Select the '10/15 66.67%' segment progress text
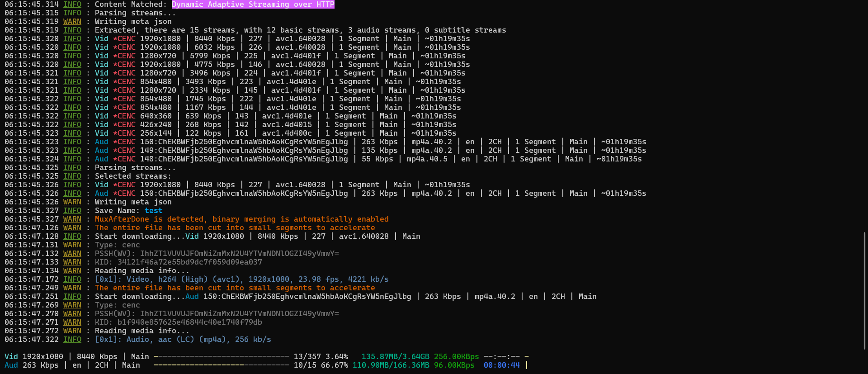The image size is (868, 374). pyautogui.click(x=321, y=365)
